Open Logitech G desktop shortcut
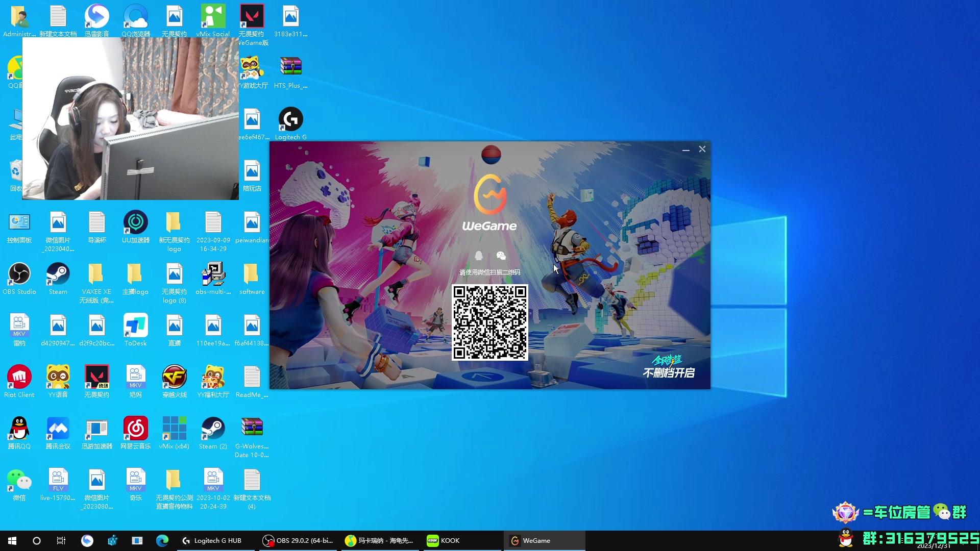Viewport: 980px width, 551px height. (x=291, y=124)
